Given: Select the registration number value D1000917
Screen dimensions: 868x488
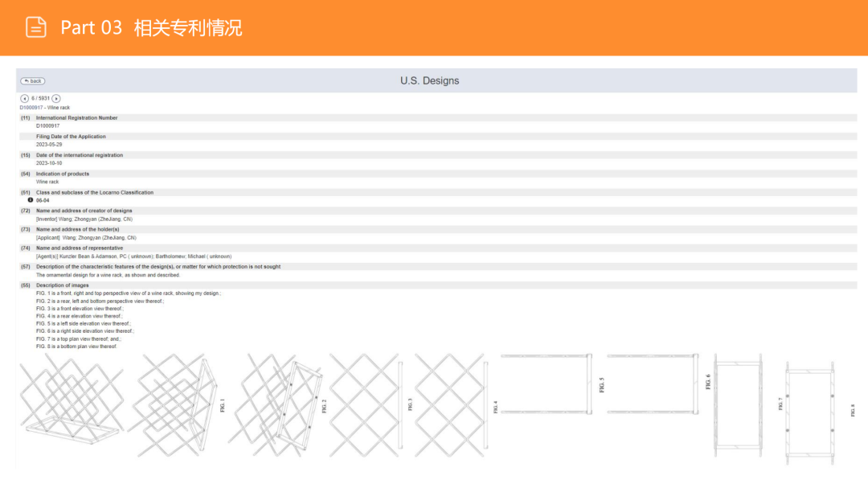Looking at the screenshot, I should (47, 126).
